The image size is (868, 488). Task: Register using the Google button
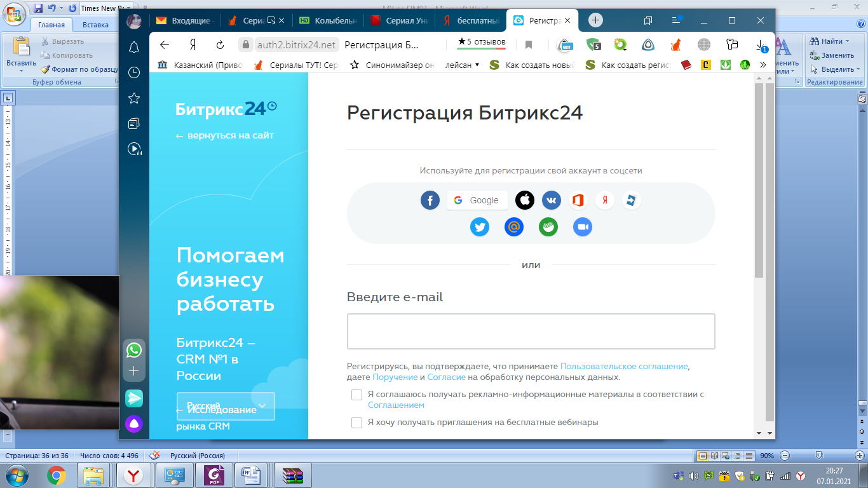click(x=477, y=200)
